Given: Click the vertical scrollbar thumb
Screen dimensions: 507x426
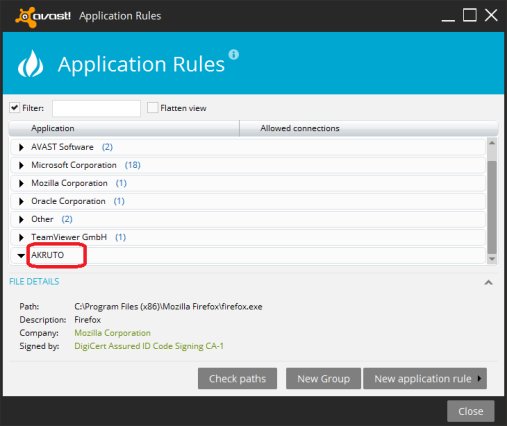Looking at the screenshot, I should (x=492, y=207).
